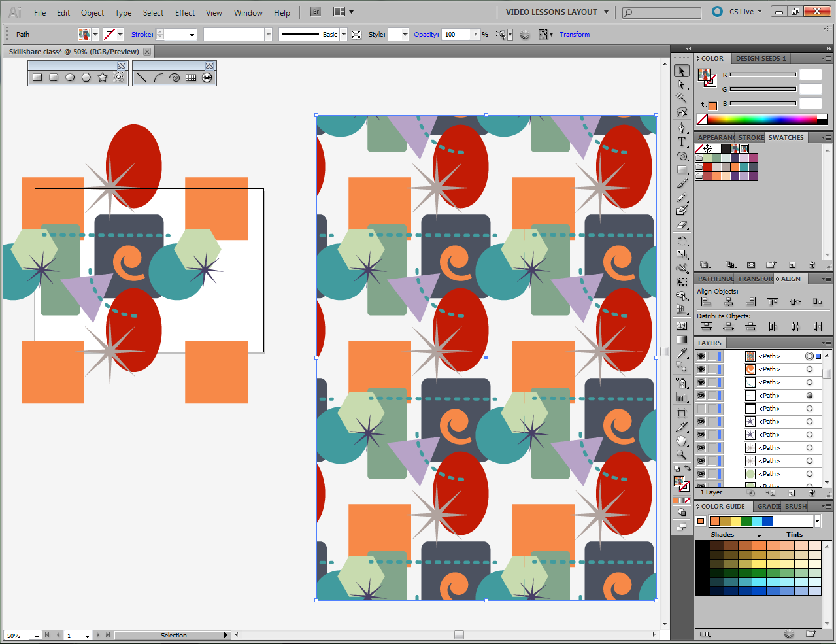Pick the Rounded Rectangle tool in floating panel
The image size is (836, 644).
pyautogui.click(x=54, y=77)
